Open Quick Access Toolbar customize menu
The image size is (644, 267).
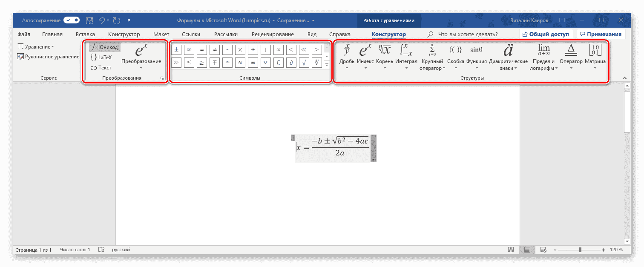[129, 20]
